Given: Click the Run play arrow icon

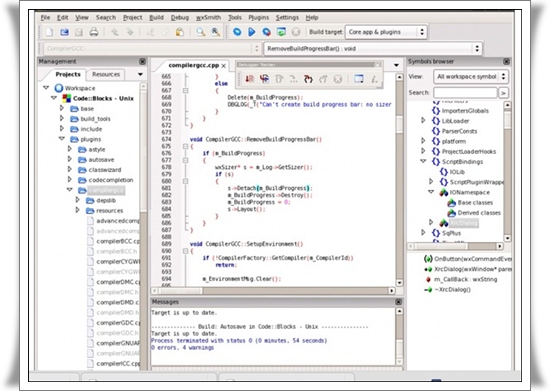Looking at the screenshot, I should [x=251, y=32].
